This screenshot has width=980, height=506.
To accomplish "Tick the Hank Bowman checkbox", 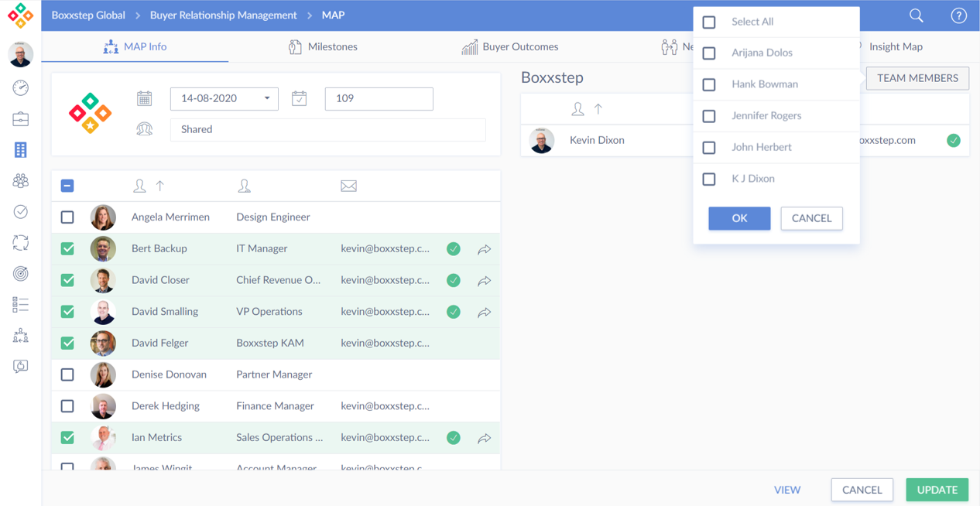I will click(x=709, y=84).
